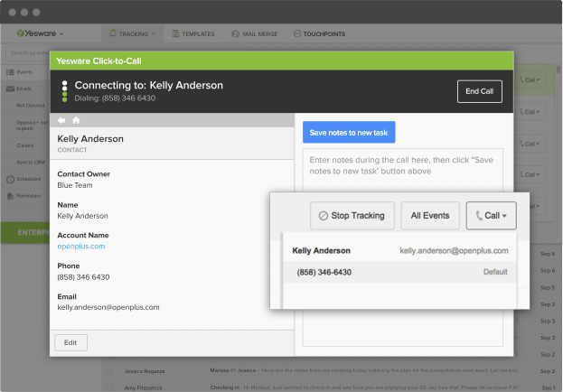The width and height of the screenshot is (563, 392).
Task: Click the back arrow icon in contact panel
Action: pos(61,120)
